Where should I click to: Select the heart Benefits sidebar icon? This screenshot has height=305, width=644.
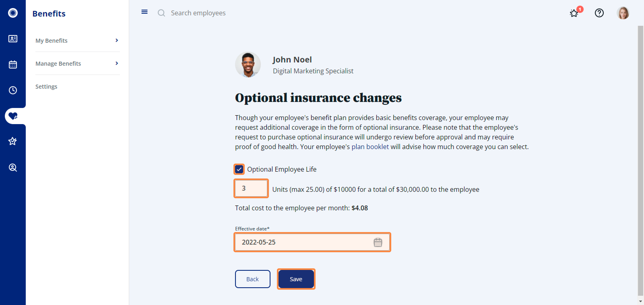pyautogui.click(x=13, y=116)
